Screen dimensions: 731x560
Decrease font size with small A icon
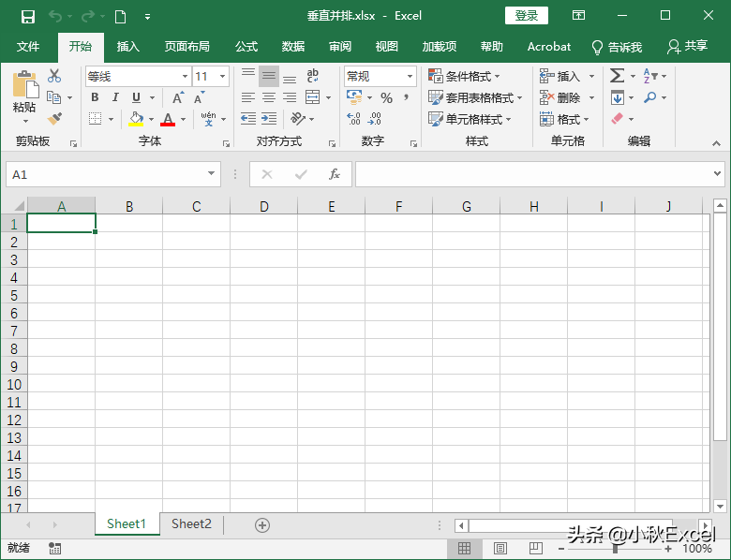(199, 97)
